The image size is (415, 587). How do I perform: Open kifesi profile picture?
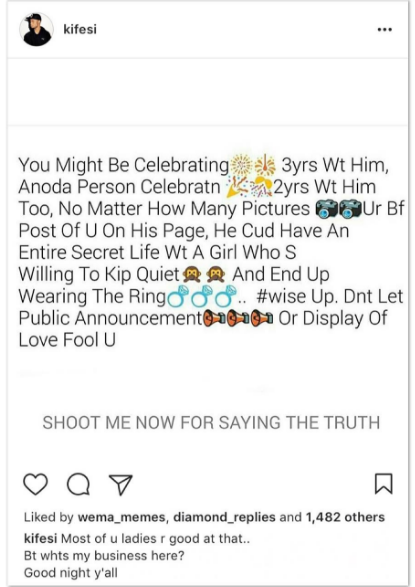(36, 30)
